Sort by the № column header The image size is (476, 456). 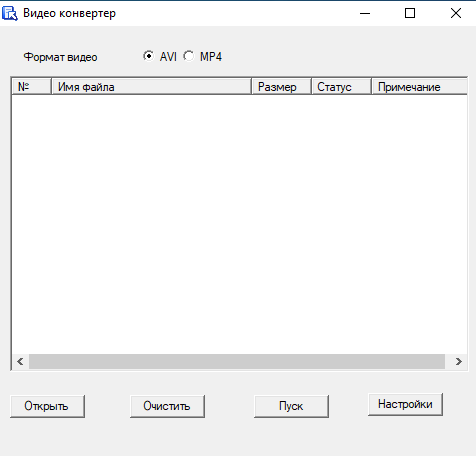[x=31, y=87]
